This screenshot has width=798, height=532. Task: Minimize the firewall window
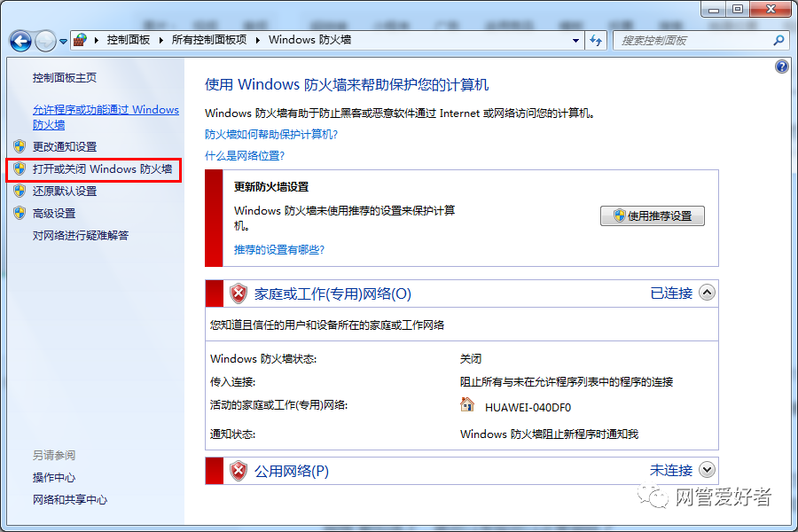click(x=714, y=9)
